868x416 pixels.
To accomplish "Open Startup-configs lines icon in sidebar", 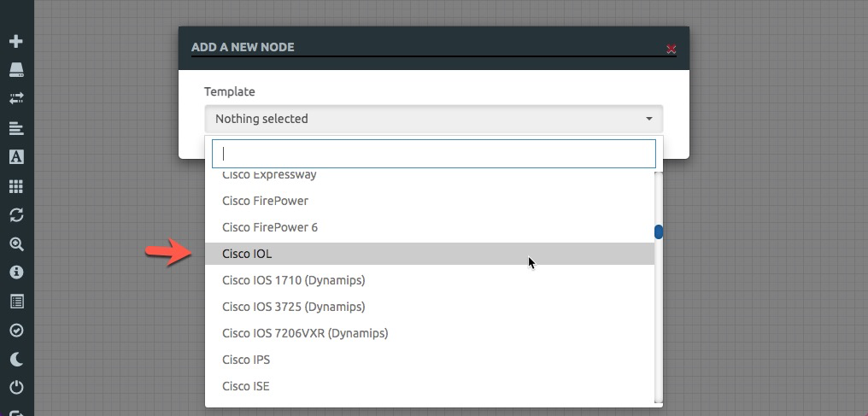I will [x=16, y=128].
